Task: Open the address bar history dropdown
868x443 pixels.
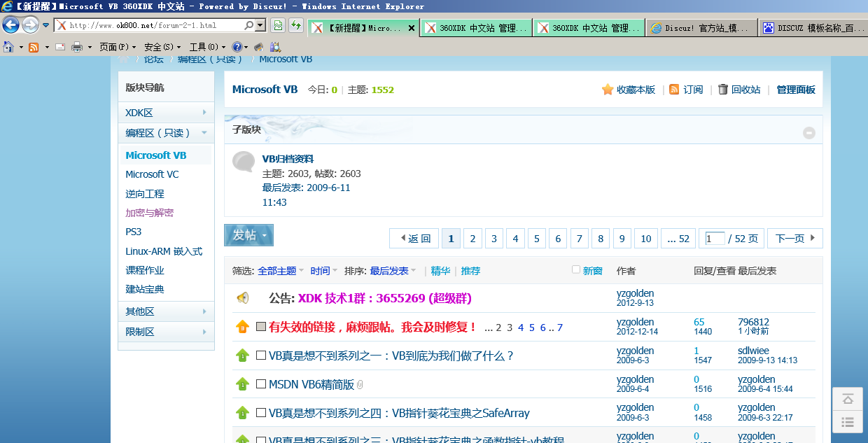Action: (x=261, y=25)
